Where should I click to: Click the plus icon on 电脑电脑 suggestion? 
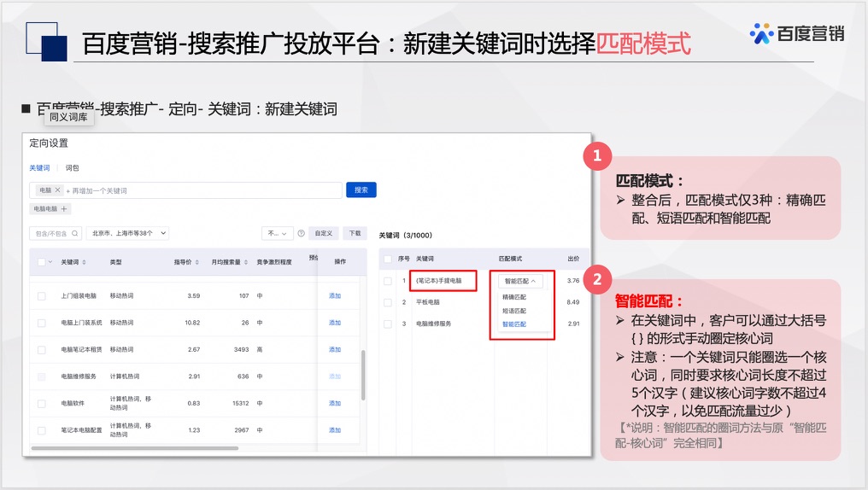tap(64, 208)
